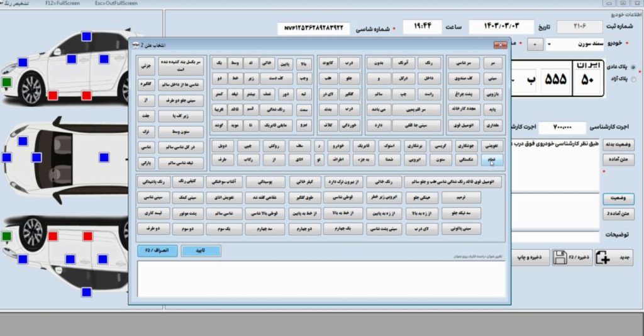
Task: Click the green marker on the bottom side-view car
Action: (6, 236)
